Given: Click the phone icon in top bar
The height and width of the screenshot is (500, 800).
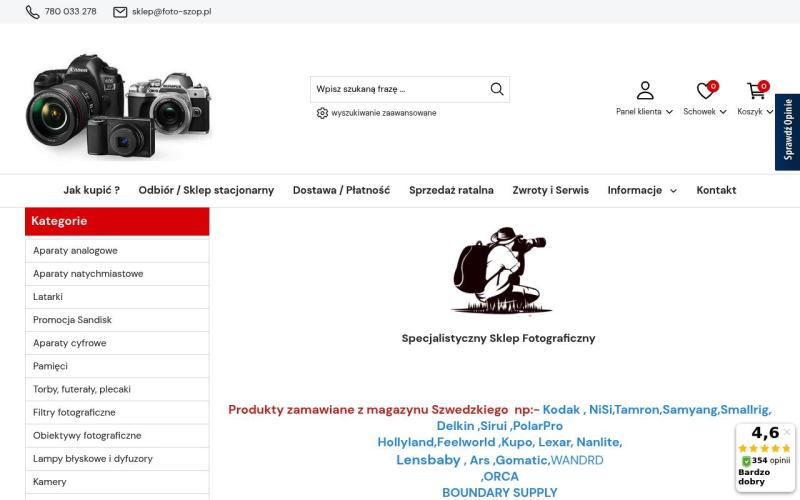Looking at the screenshot, I should click(33, 12).
